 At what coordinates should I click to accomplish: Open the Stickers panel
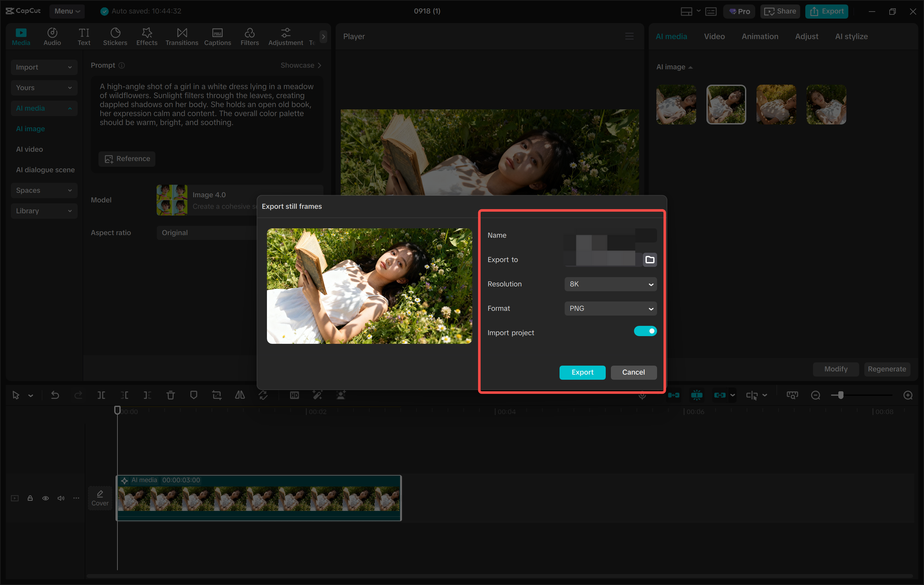point(115,37)
